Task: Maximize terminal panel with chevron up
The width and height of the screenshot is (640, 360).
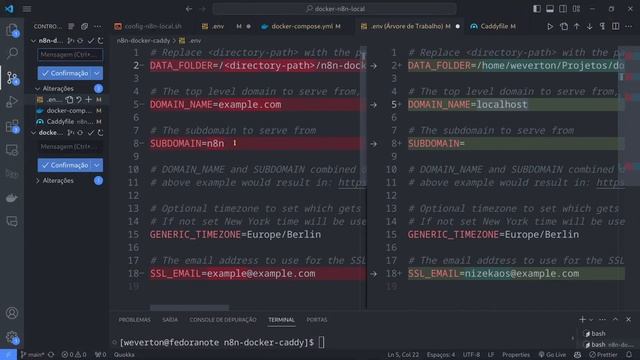Action: pos(616,320)
